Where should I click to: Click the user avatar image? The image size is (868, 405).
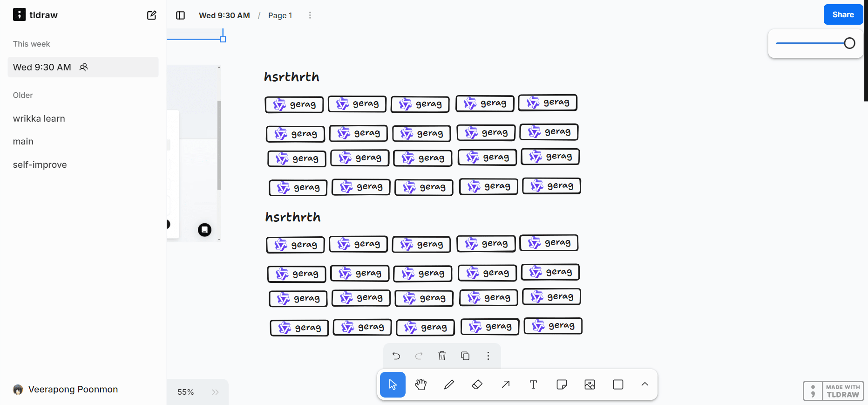tap(18, 390)
